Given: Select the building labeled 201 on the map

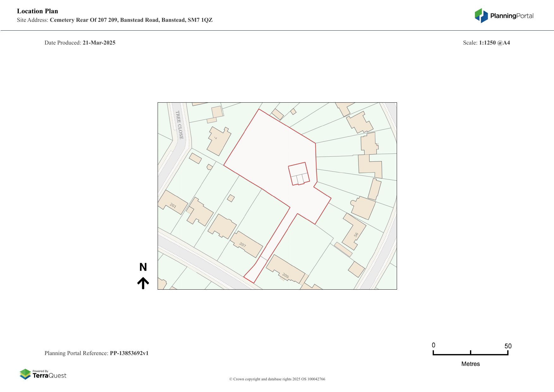Looking at the screenshot, I should click(x=172, y=202).
